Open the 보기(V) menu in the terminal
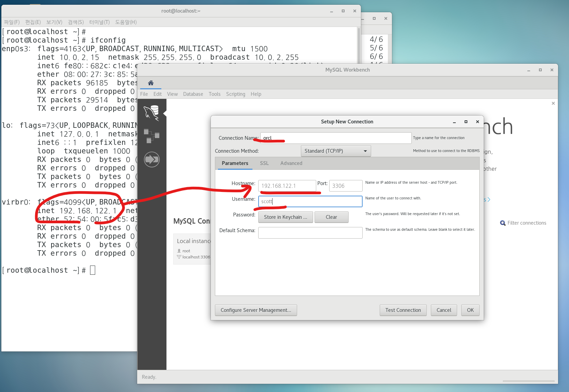This screenshot has width=569, height=392. [54, 22]
